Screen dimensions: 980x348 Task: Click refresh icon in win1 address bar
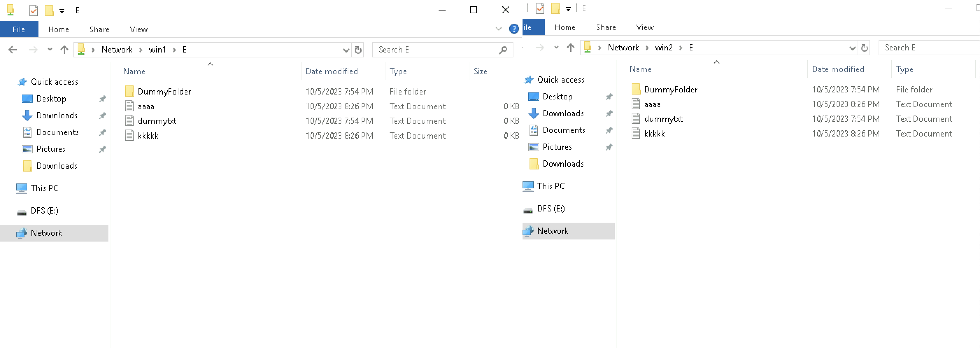tap(358, 50)
